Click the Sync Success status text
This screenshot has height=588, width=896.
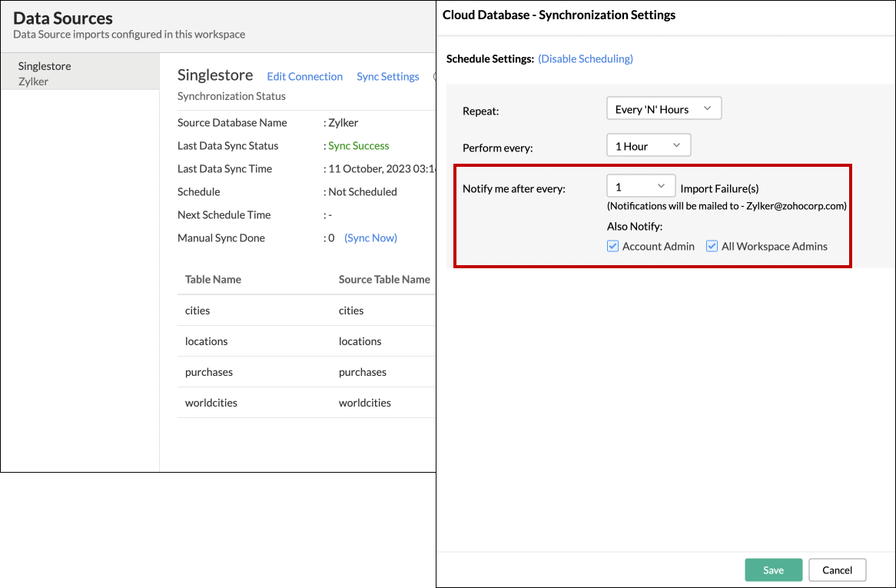(x=358, y=145)
